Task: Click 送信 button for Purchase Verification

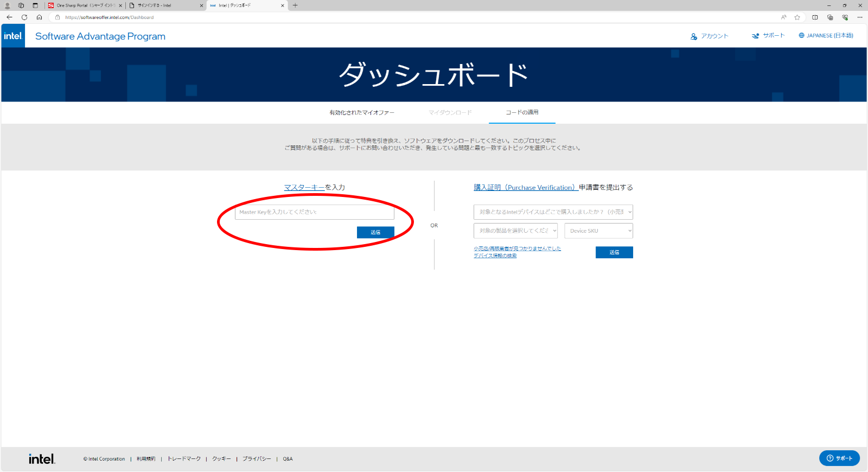Action: click(614, 252)
